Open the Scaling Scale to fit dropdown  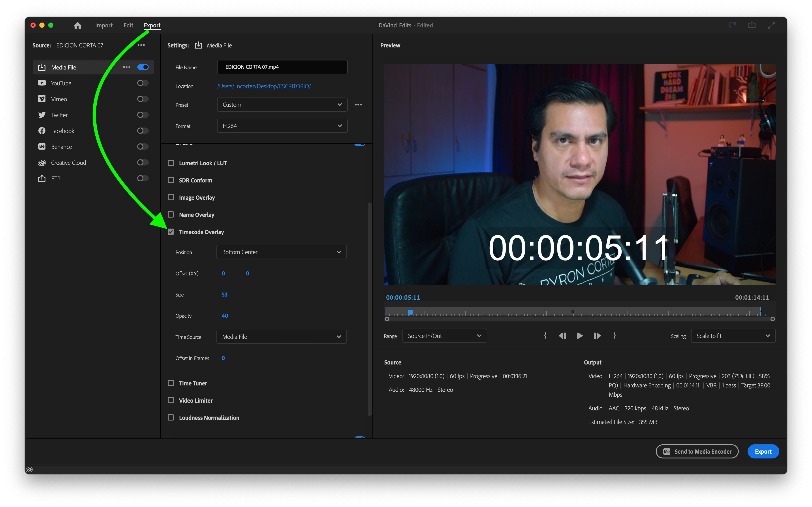733,336
